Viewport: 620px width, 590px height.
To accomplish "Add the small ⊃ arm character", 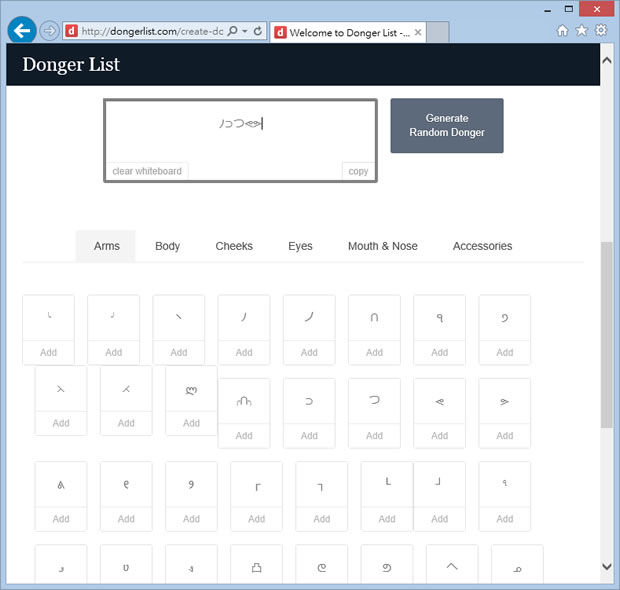I will coord(309,436).
